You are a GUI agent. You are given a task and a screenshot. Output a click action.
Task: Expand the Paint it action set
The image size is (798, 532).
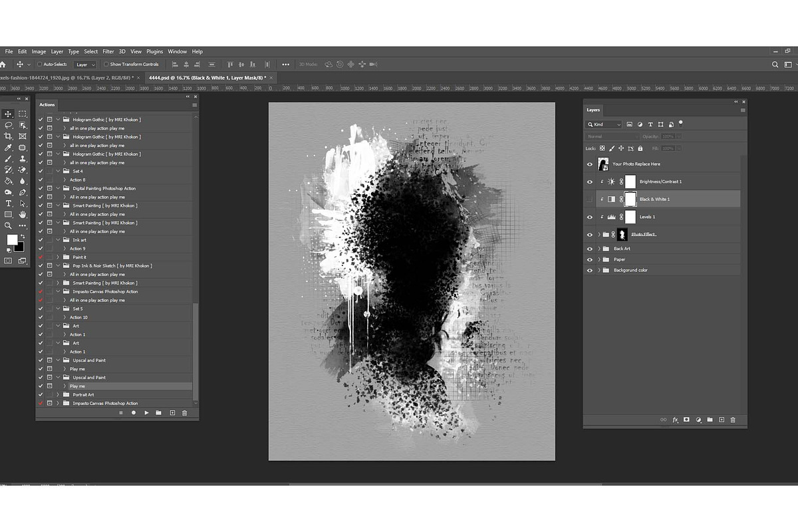tap(58, 257)
